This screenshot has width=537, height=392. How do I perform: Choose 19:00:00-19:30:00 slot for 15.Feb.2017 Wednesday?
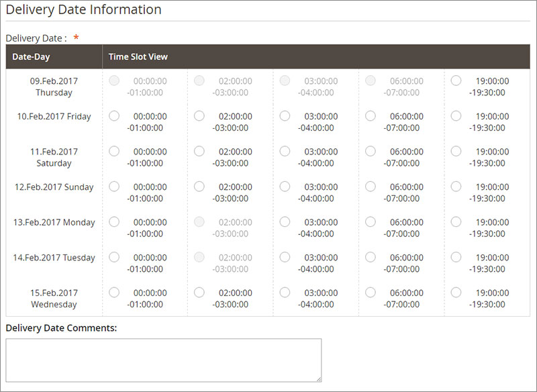[x=456, y=293]
